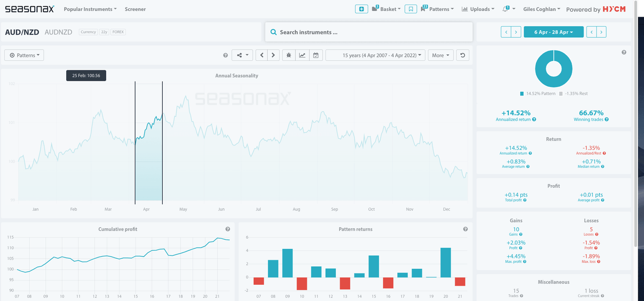This screenshot has width=644, height=301.
Task: Click the Search instruments field
Action: click(369, 32)
